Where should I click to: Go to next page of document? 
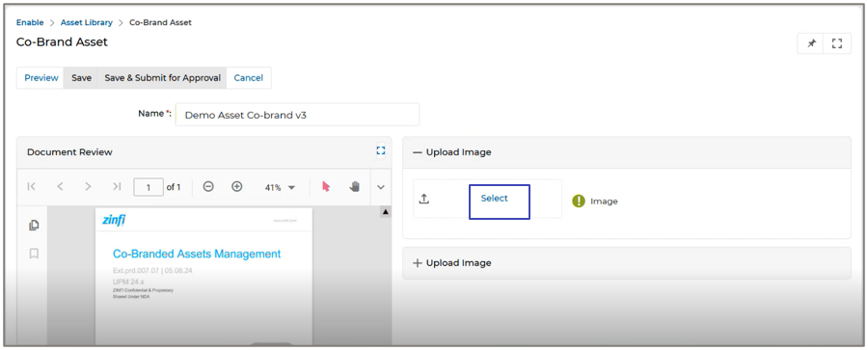(88, 187)
